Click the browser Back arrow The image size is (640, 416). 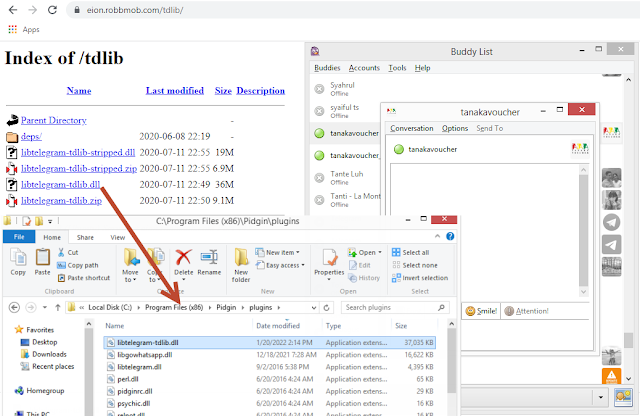pos(13,10)
